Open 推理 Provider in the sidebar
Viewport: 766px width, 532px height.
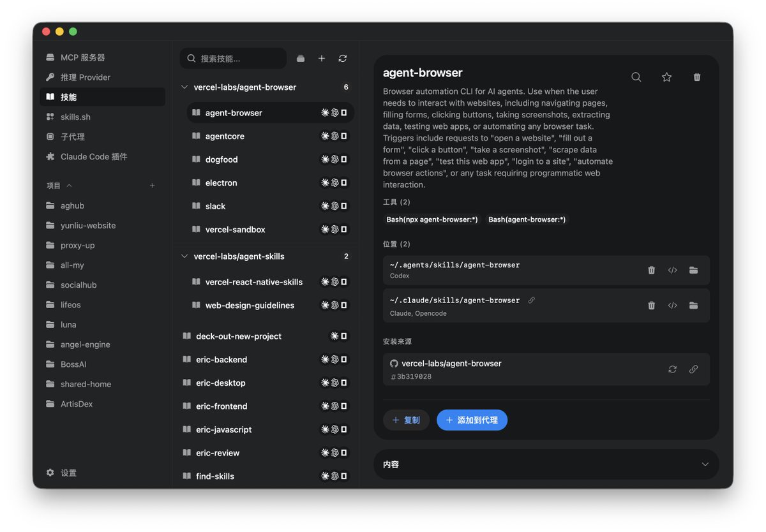[x=102, y=77]
